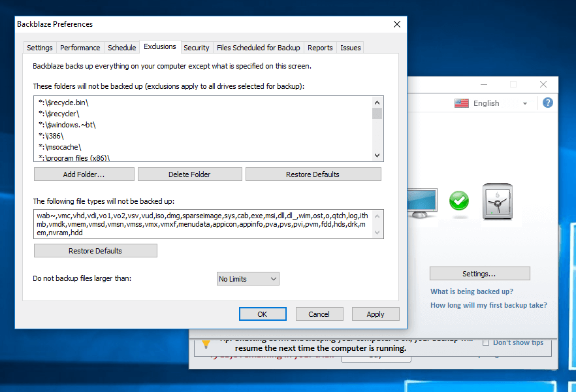
Task: Open the No Limits file size dropdown
Action: [x=248, y=279]
